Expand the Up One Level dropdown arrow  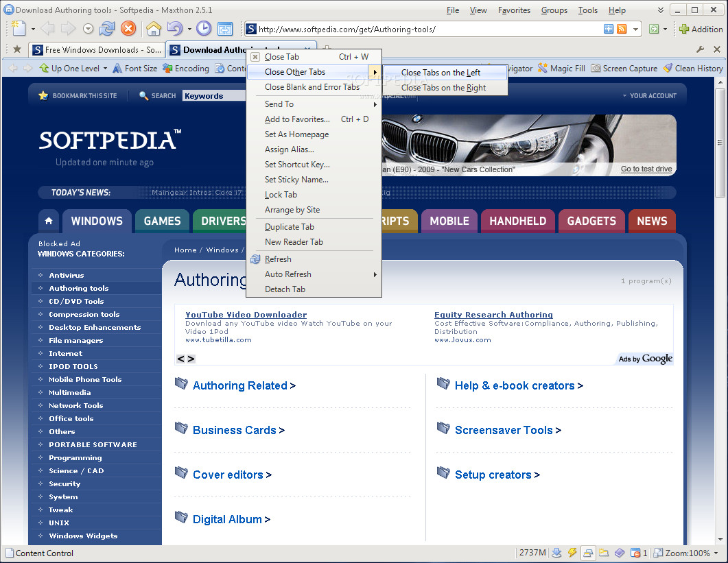[x=105, y=69]
